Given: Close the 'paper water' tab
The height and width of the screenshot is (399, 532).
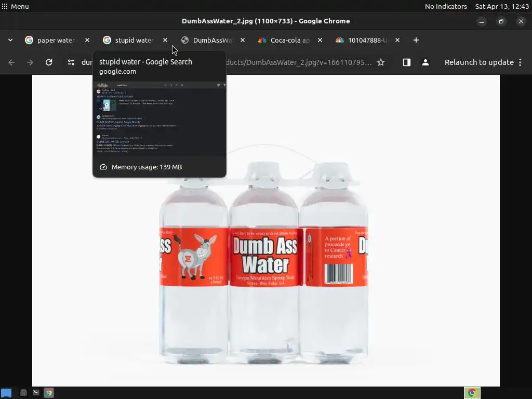Looking at the screenshot, I should (x=87, y=40).
